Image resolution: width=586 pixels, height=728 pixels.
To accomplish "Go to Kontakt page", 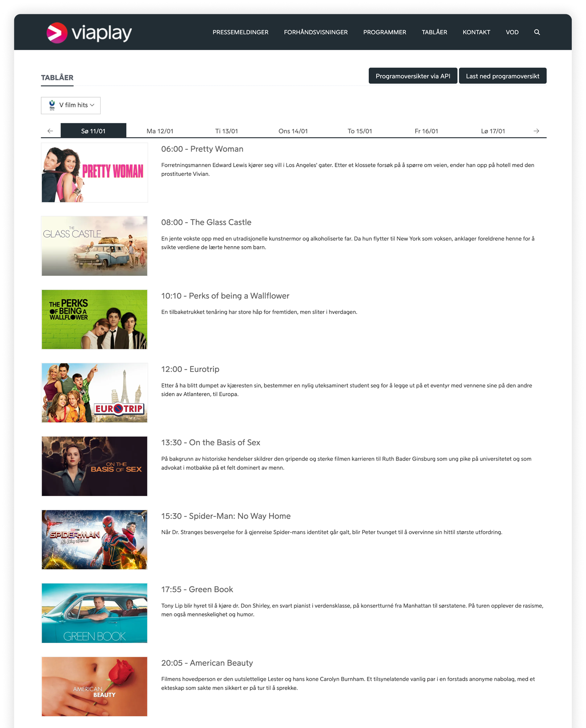I will tap(476, 32).
